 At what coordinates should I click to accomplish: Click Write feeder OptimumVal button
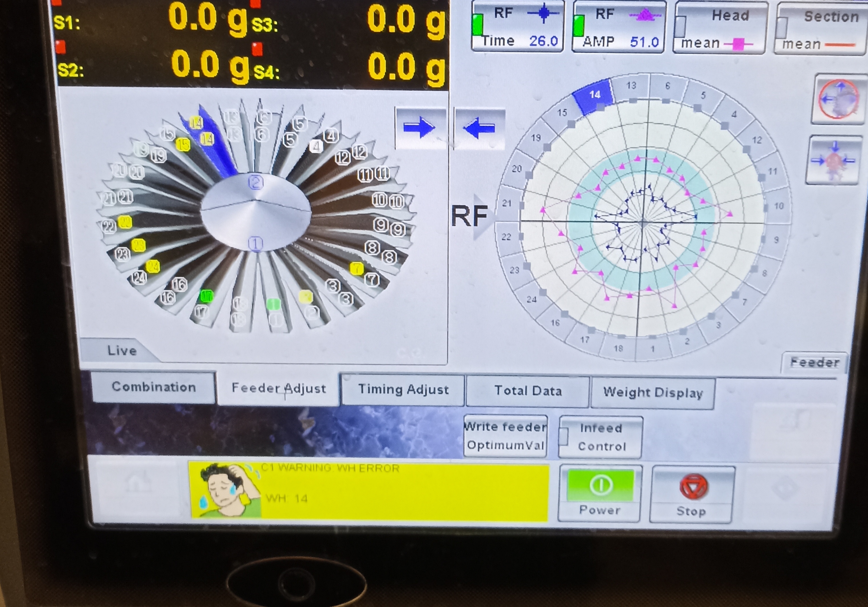[x=505, y=436]
